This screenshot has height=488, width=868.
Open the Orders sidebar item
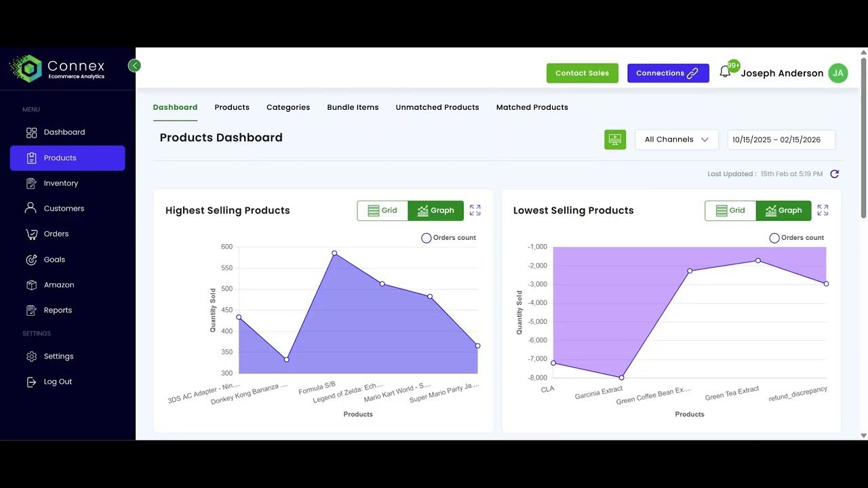coord(67,234)
